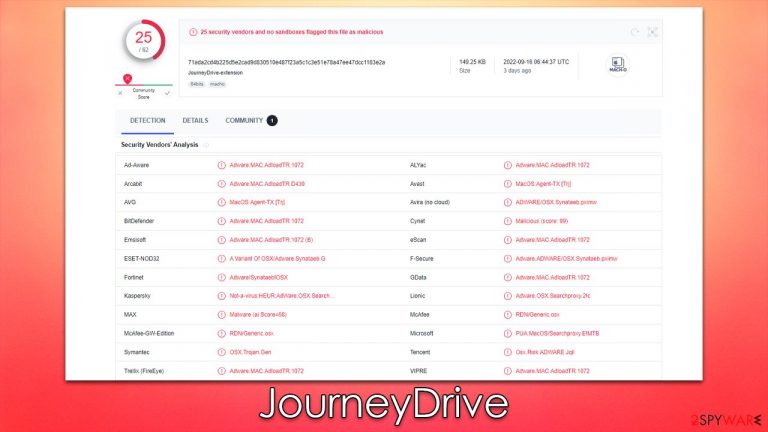Click info icon next to Security Vendors' Analysis
Image resolution: width=768 pixels, height=432 pixels.
coord(206,145)
